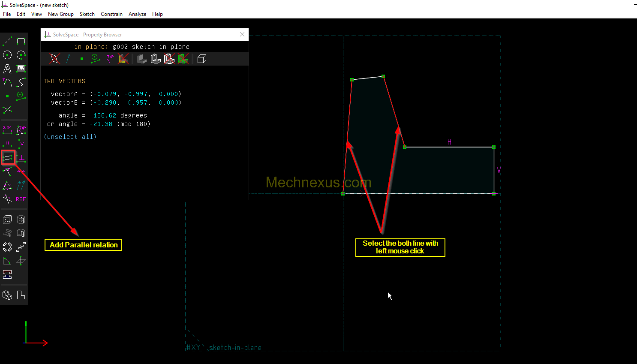Image resolution: width=637 pixels, height=364 pixels.
Task: Close the Property Browser window
Action: [x=242, y=34]
